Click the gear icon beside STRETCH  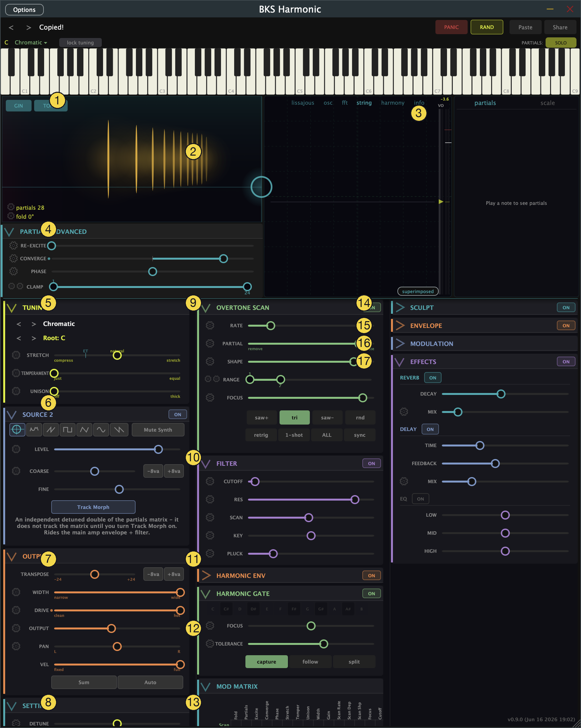pyautogui.click(x=16, y=355)
